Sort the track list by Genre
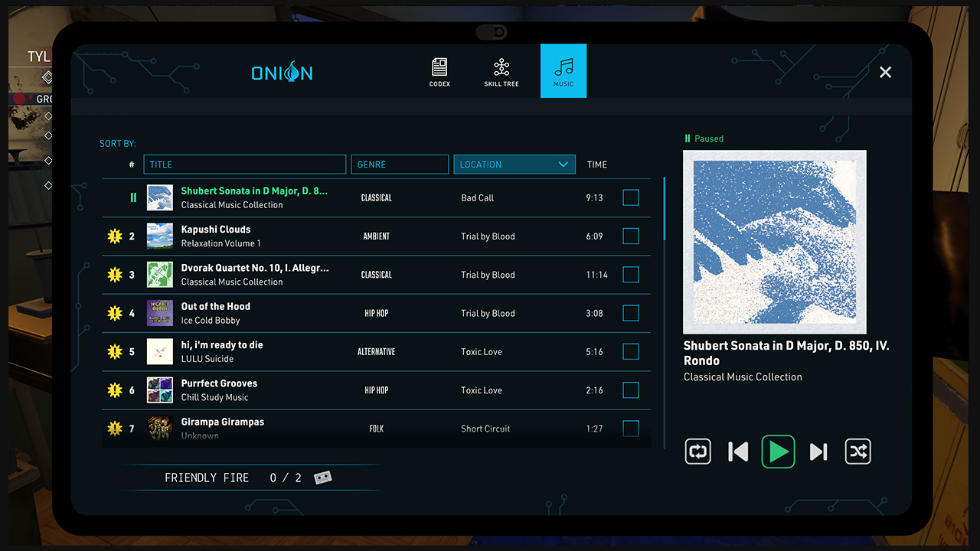Screen dimensions: 980x551 click(x=400, y=165)
